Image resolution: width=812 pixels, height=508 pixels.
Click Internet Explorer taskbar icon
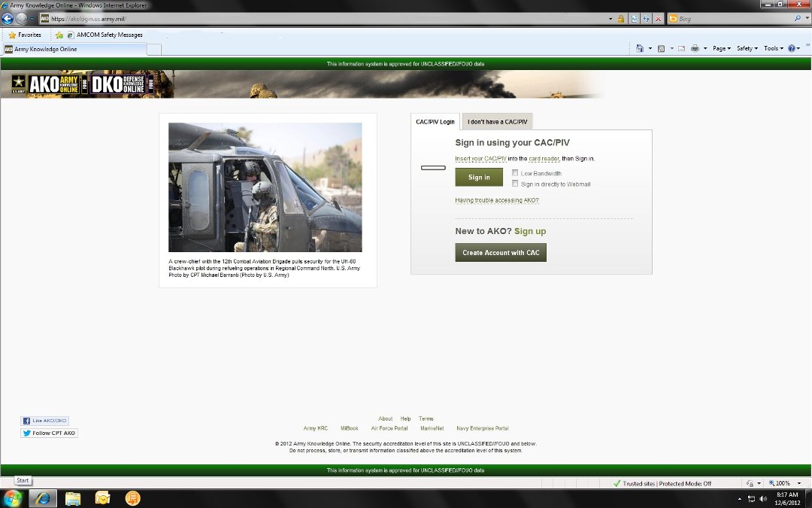pyautogui.click(x=42, y=499)
